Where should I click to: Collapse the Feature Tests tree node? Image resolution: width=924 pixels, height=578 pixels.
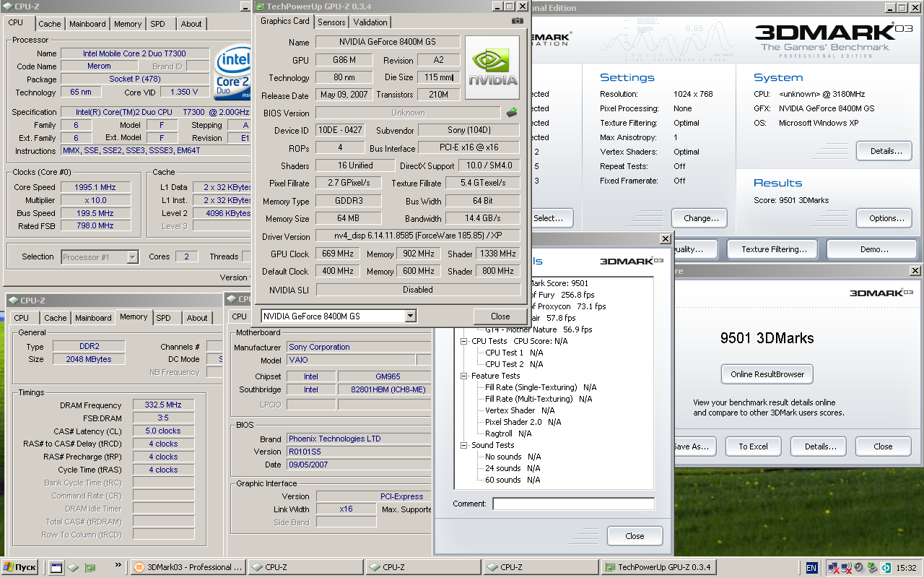[x=464, y=376]
